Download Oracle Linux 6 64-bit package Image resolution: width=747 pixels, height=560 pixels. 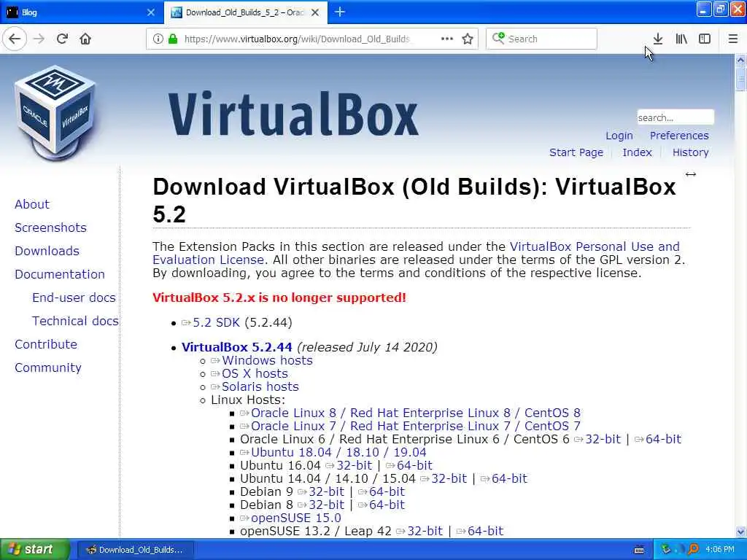pyautogui.click(x=663, y=439)
